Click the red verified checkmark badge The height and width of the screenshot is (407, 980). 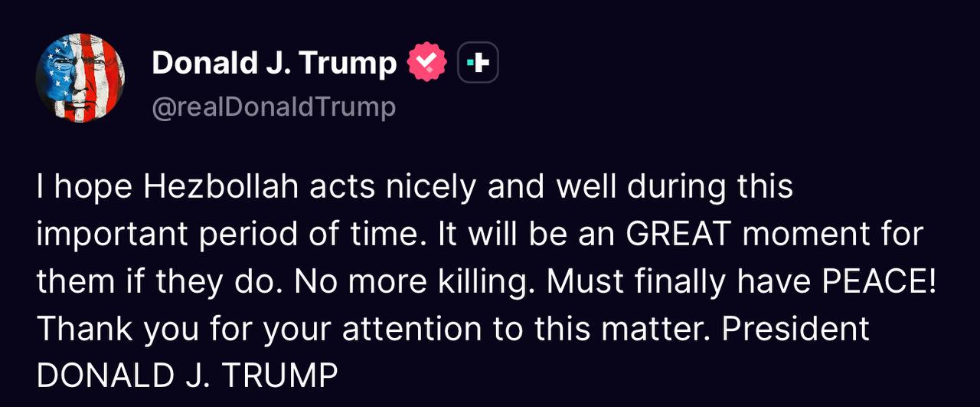(426, 63)
